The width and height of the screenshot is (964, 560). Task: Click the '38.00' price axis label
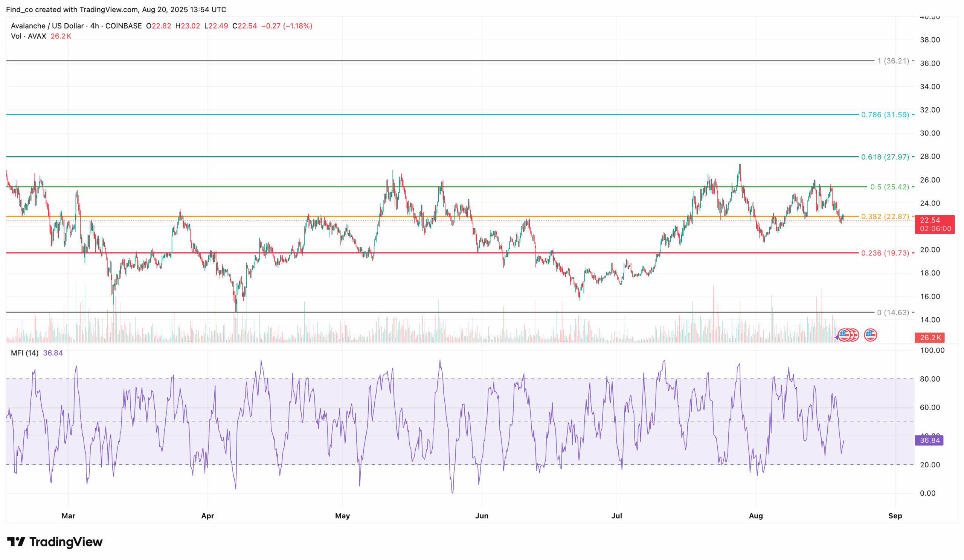[930, 40]
